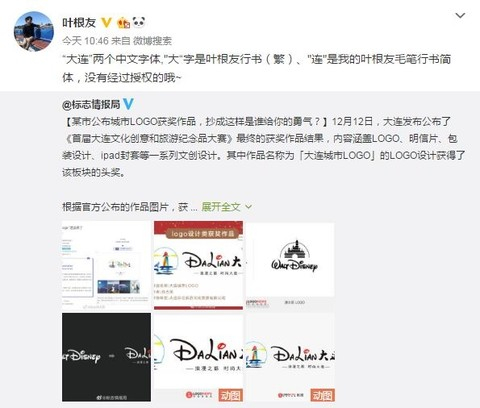Click the small arrow after 展开全文
The height and width of the screenshot is (408, 480).
(248, 207)
